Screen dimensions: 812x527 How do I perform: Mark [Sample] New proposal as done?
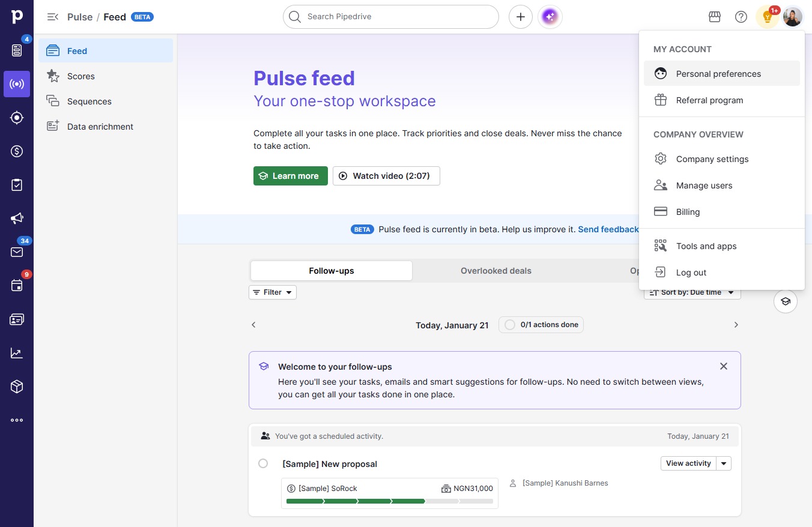[x=263, y=463]
